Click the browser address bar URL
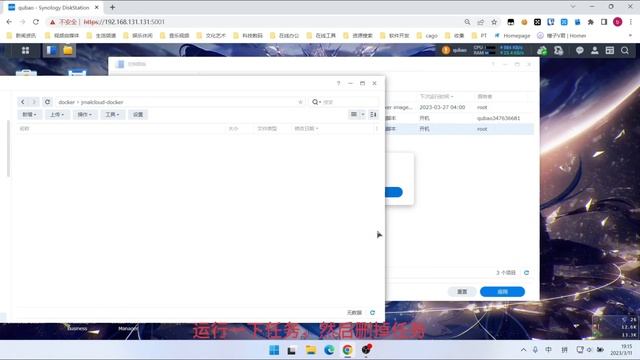 (x=124, y=22)
